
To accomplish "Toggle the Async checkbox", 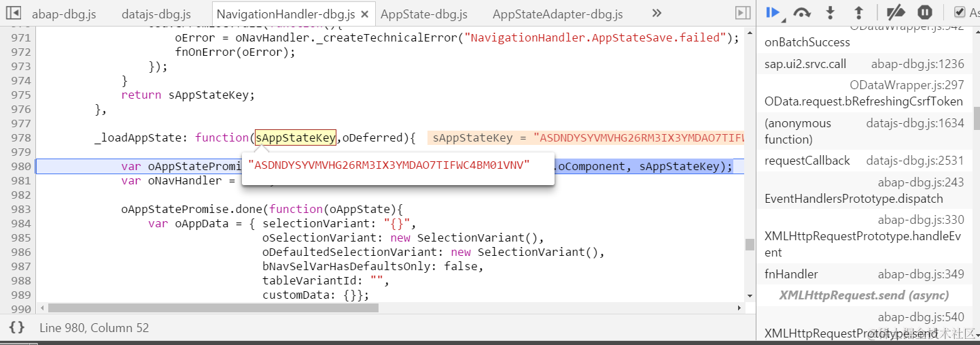I will coord(960,12).
